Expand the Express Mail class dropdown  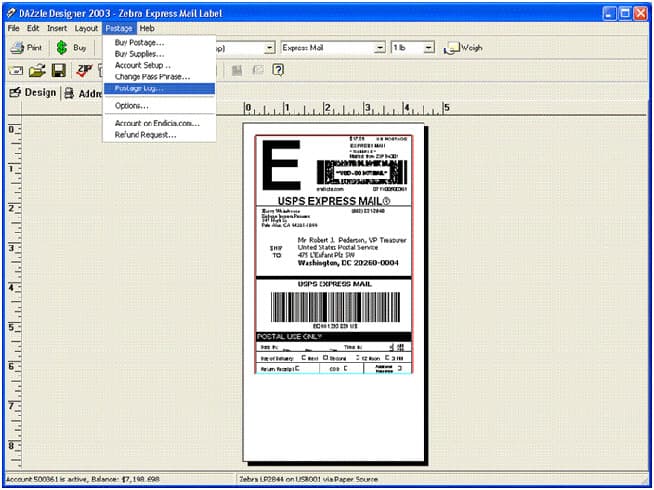pyautogui.click(x=379, y=48)
